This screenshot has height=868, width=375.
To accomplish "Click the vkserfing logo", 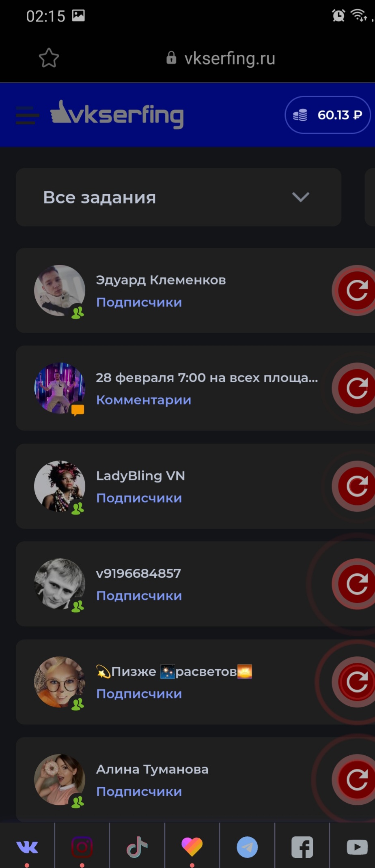I will coord(117,115).
